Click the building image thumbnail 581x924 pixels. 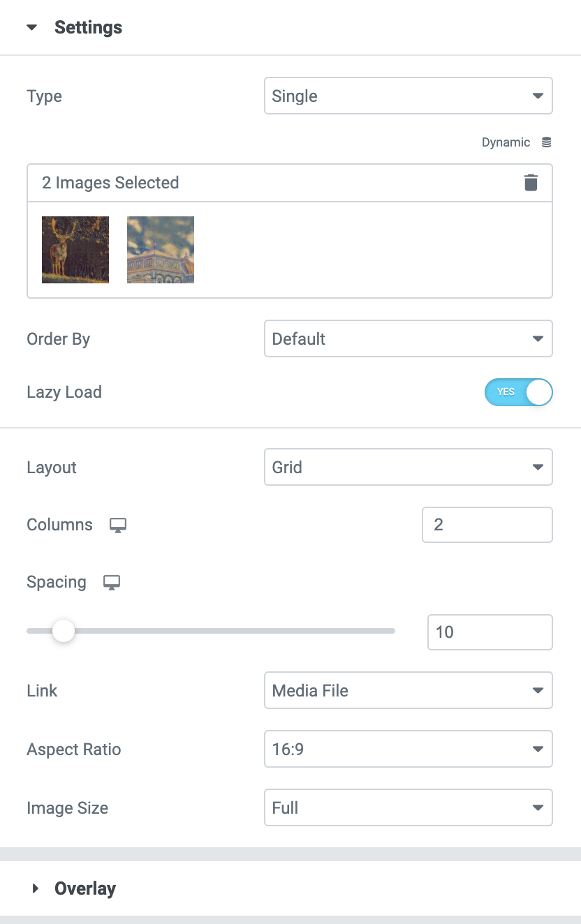161,250
